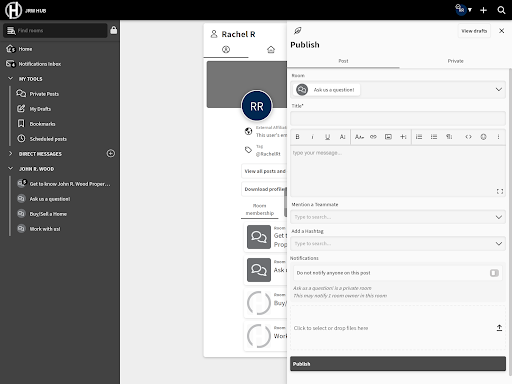The width and height of the screenshot is (512, 384).
Task: Open Private Posts
Action: coord(44,94)
